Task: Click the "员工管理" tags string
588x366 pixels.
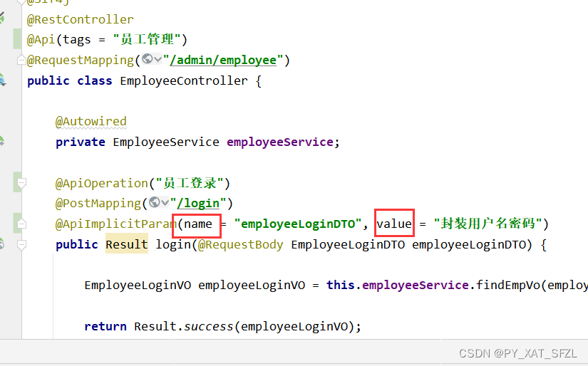Action: point(147,39)
